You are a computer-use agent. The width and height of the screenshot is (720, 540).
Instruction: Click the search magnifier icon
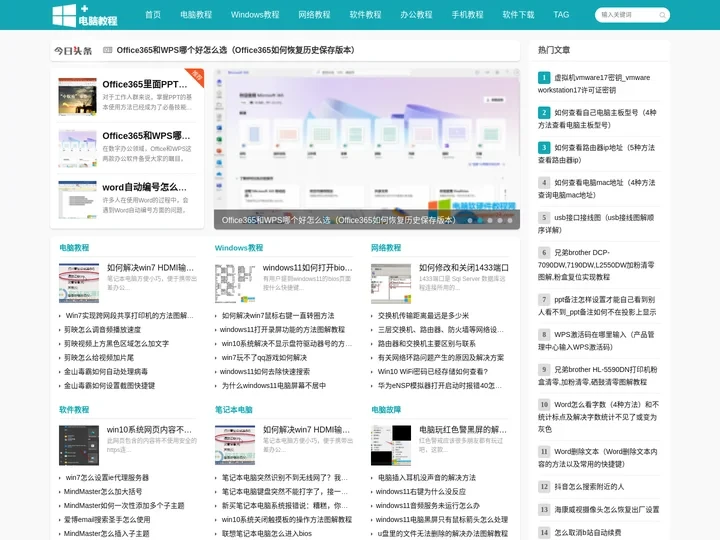662,15
